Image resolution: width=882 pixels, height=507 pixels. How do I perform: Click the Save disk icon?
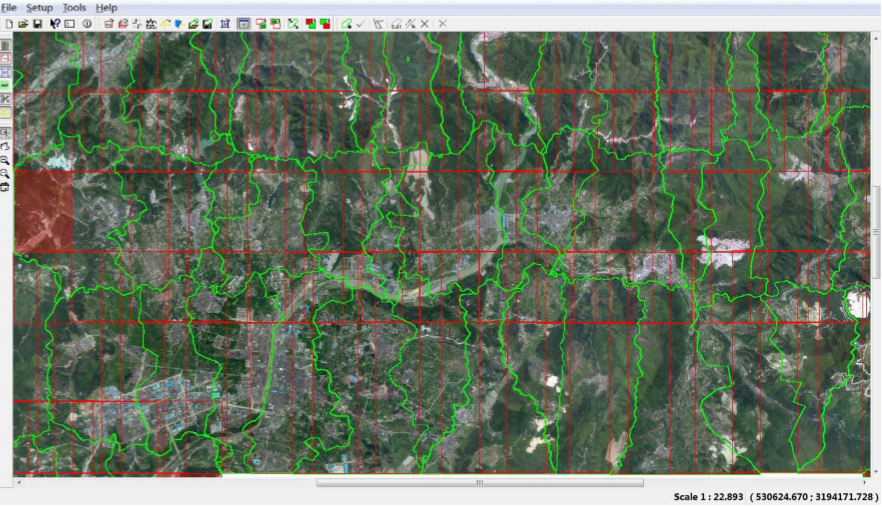coord(37,23)
